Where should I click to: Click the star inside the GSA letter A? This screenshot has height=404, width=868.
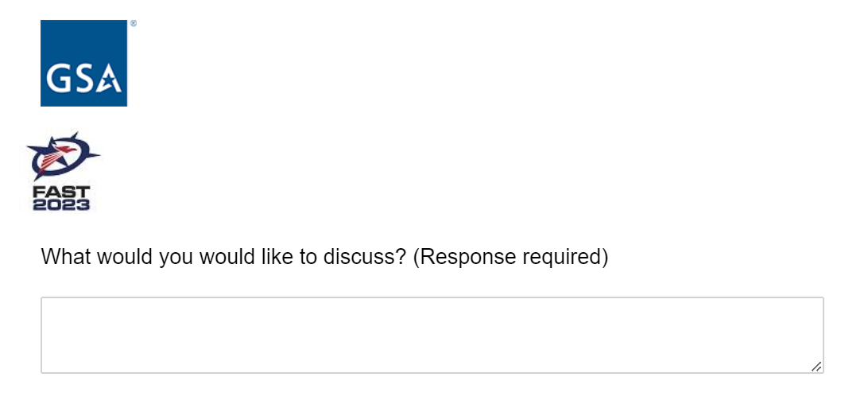point(112,82)
